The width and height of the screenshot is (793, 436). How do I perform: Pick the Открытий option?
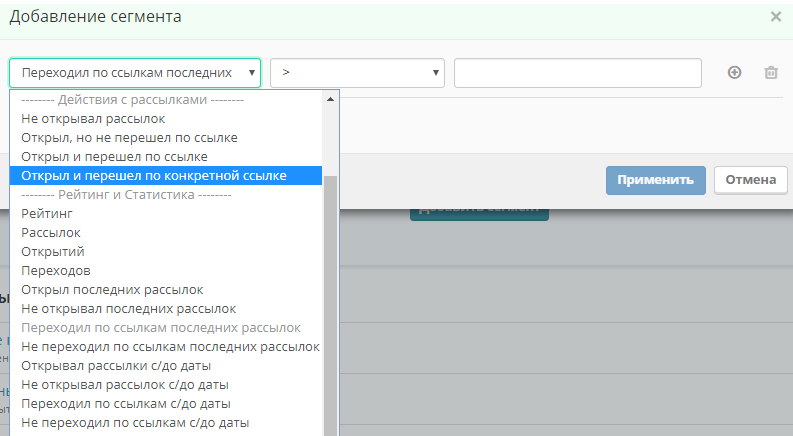[166, 251]
